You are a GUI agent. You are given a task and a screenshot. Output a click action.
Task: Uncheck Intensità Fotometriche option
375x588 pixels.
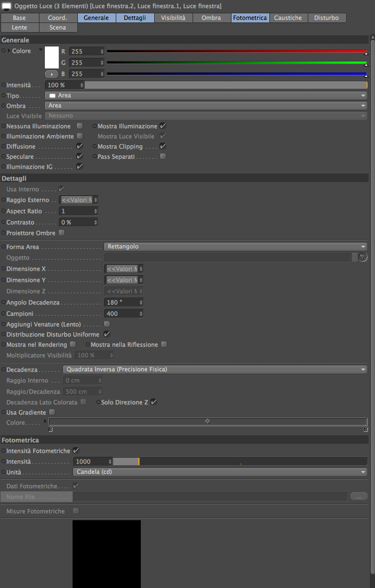76,451
